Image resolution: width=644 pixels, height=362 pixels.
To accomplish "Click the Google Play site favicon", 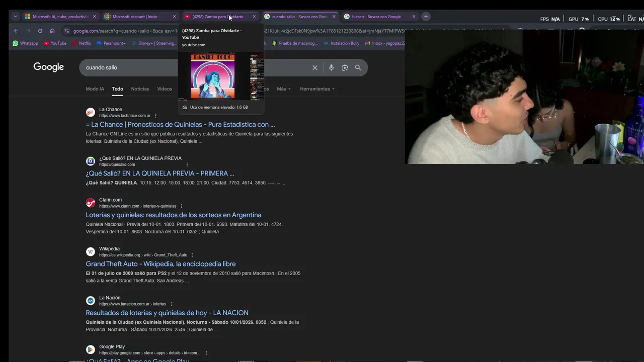I will click(91, 349).
